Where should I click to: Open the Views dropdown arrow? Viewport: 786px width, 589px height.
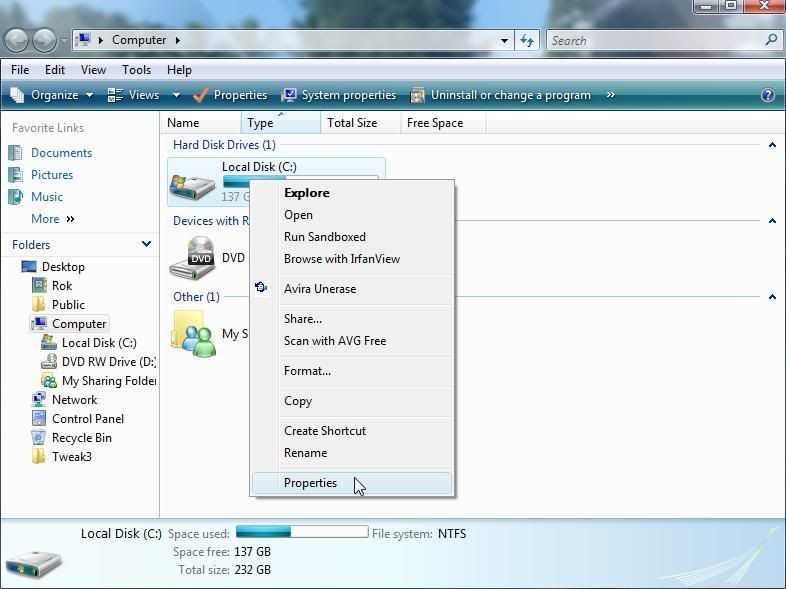(x=176, y=95)
